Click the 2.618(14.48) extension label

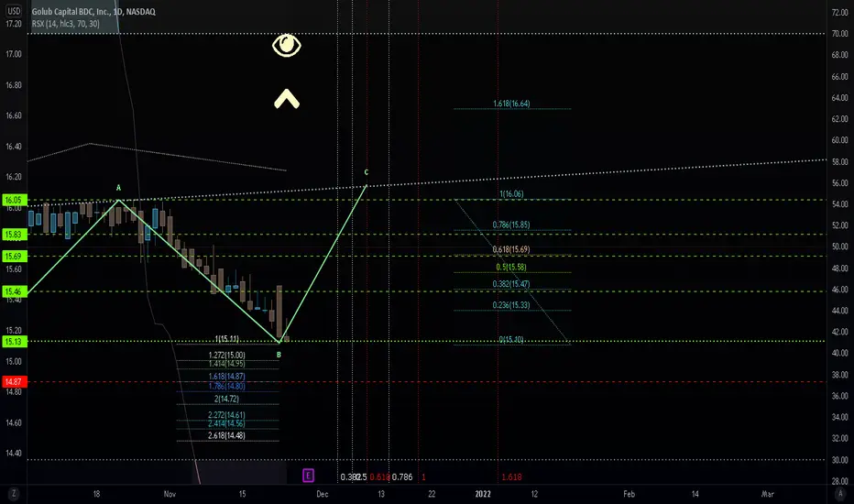point(226,435)
